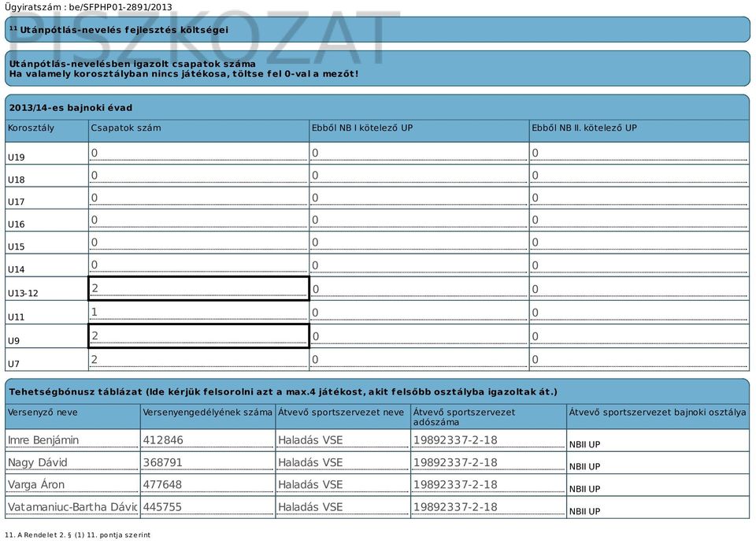Click the 2013/14-es bajnoki évad heading

(70, 108)
